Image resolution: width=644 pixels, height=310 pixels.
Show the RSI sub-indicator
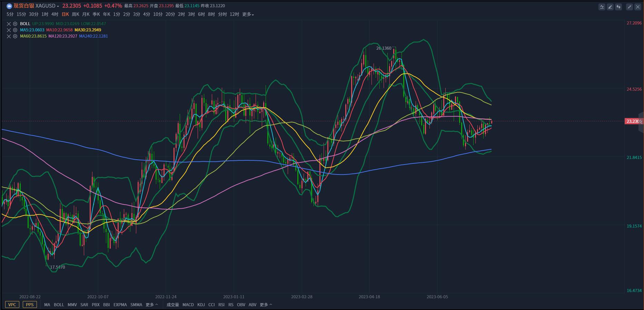(x=221, y=305)
